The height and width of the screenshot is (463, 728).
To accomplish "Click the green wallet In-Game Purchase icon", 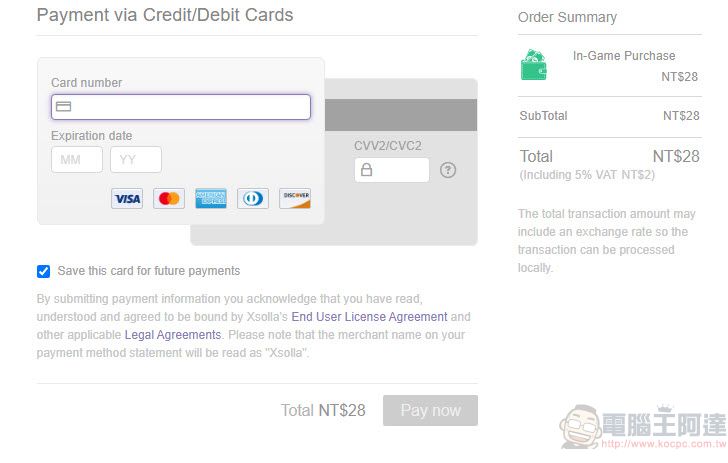I will coord(533,65).
